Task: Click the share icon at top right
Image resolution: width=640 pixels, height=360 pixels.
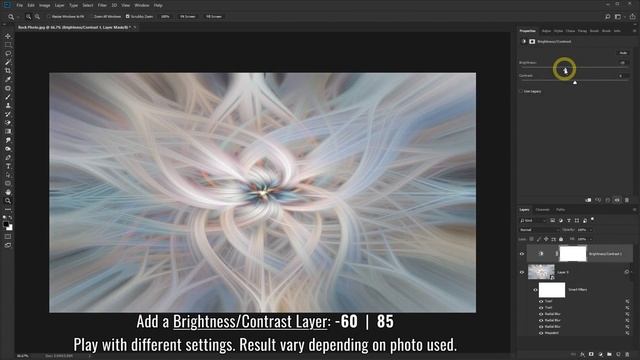Action: [632, 17]
